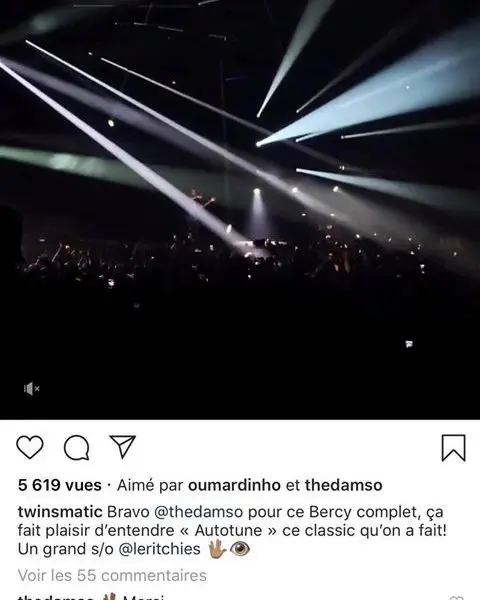Open the twinsmatic author profile
480x600 pixels.
pyautogui.click(x=60, y=512)
